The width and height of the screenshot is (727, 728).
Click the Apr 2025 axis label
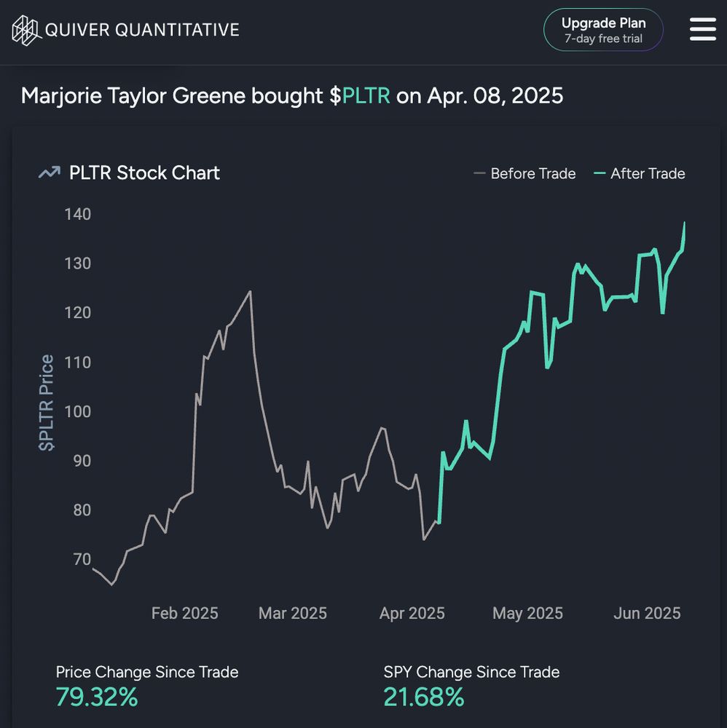tap(412, 613)
